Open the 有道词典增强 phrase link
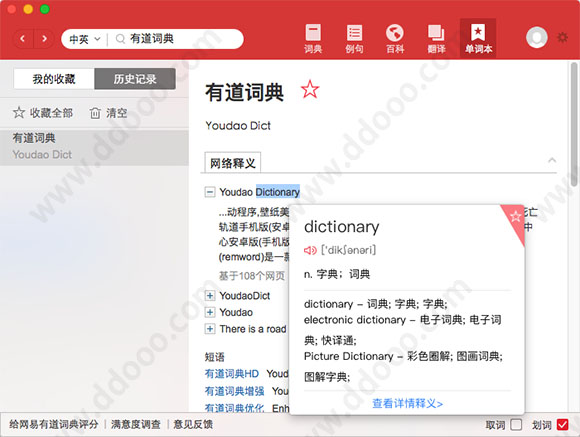This screenshot has width=580, height=437. (235, 391)
